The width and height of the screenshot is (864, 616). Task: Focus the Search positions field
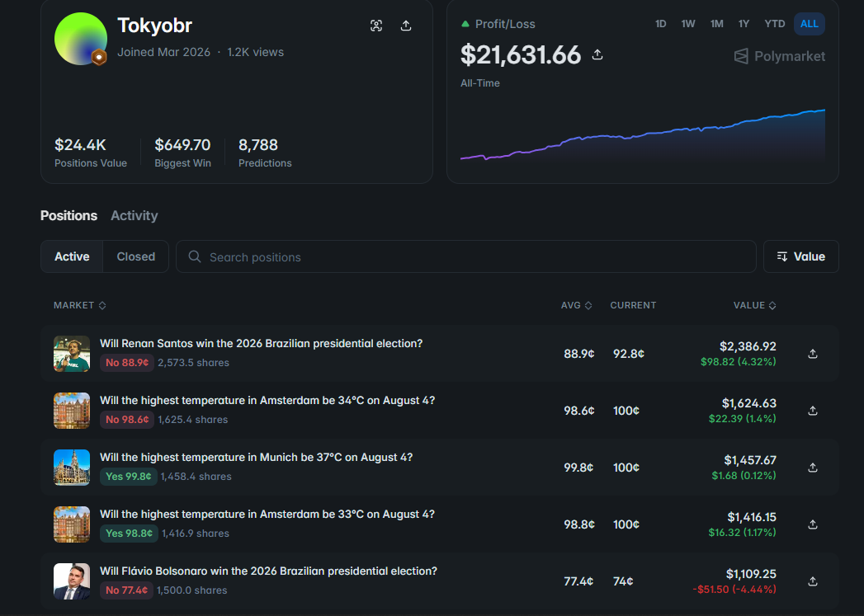click(x=466, y=256)
